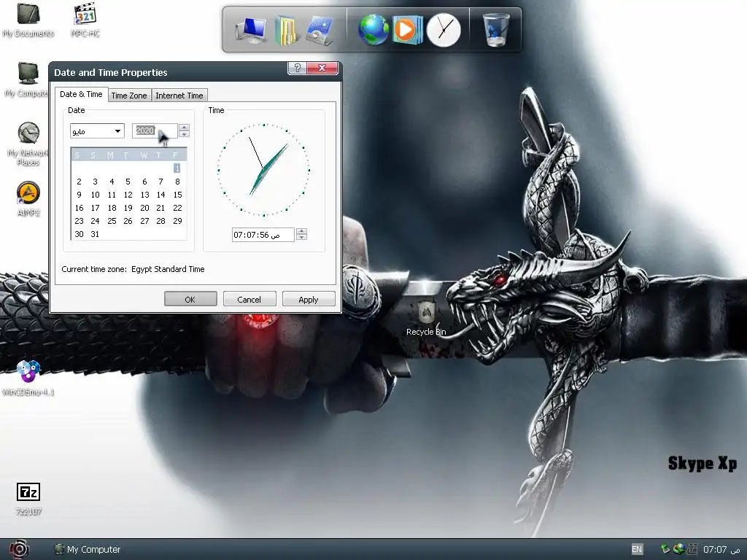This screenshot has width=747, height=560.
Task: Click the analog clock face in the dialog
Action: 263,169
